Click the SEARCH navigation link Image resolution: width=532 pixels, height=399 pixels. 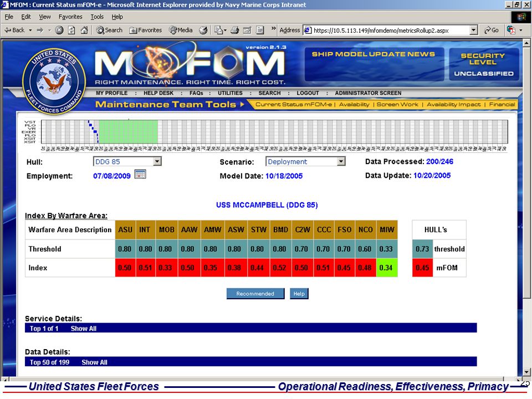click(x=269, y=93)
